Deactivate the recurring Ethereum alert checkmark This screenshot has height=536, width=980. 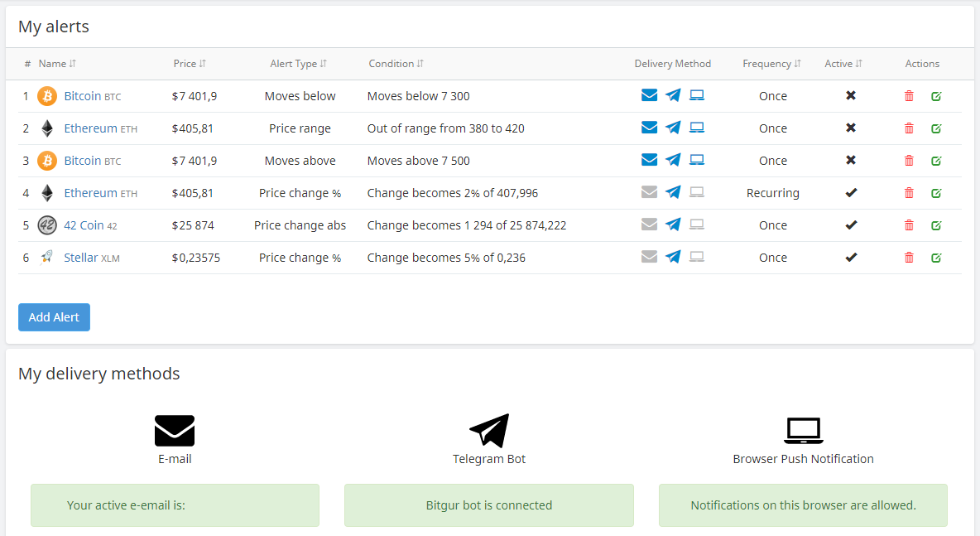850,193
